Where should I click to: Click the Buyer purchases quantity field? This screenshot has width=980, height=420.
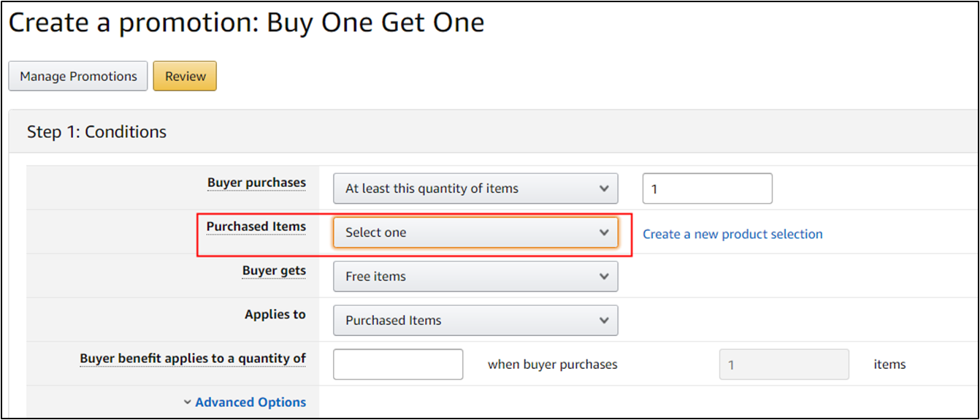tap(707, 188)
